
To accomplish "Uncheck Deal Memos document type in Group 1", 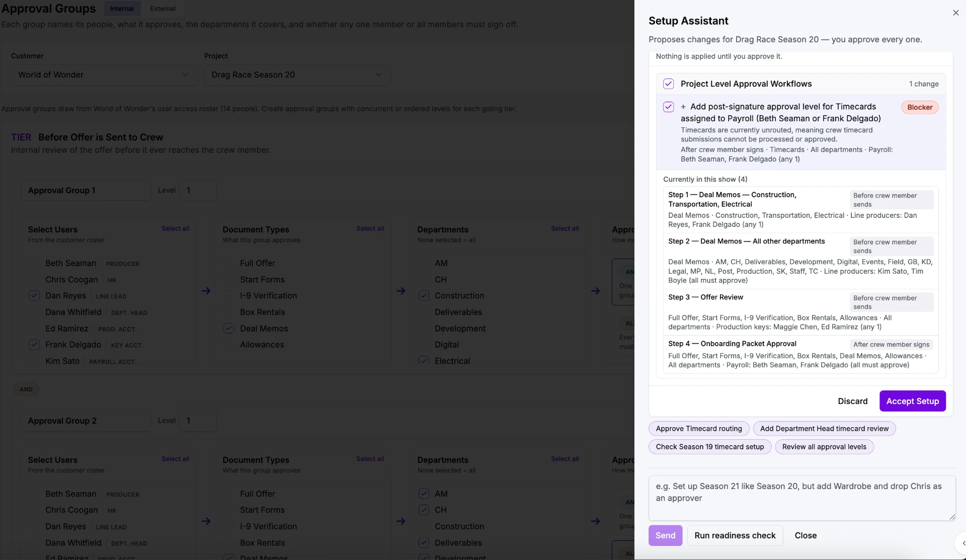I will pyautogui.click(x=228, y=329).
